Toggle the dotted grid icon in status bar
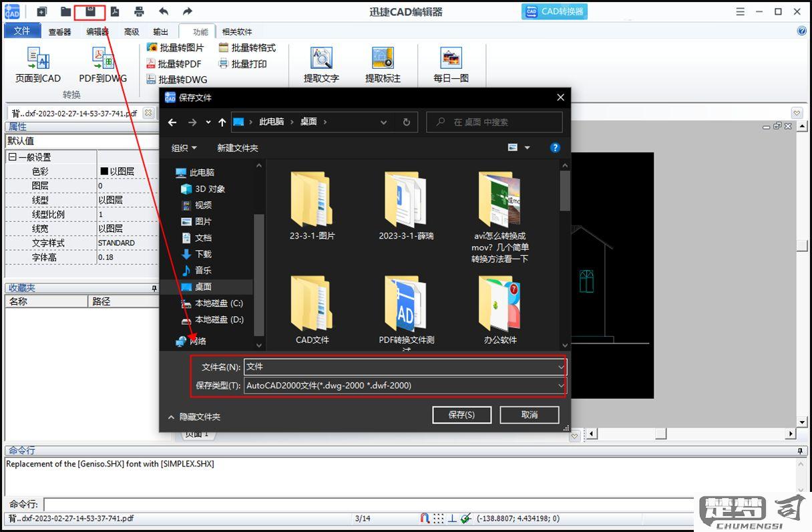 [438, 518]
